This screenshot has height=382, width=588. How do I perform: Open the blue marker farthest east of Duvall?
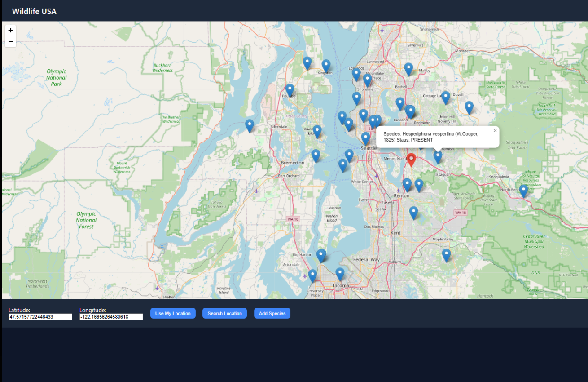(x=469, y=107)
